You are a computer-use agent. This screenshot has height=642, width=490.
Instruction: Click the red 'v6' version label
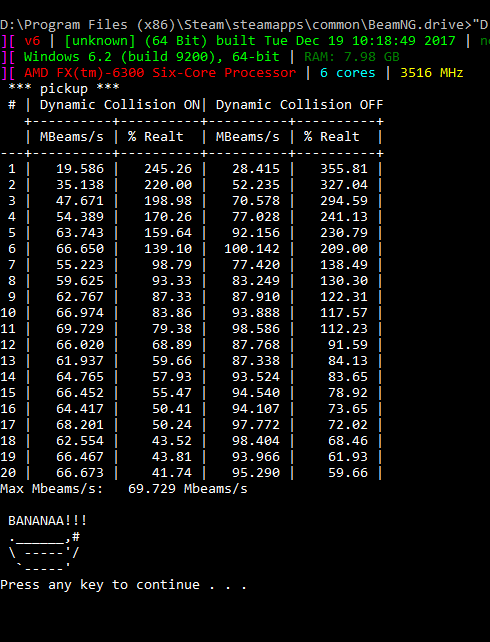(x=32, y=41)
